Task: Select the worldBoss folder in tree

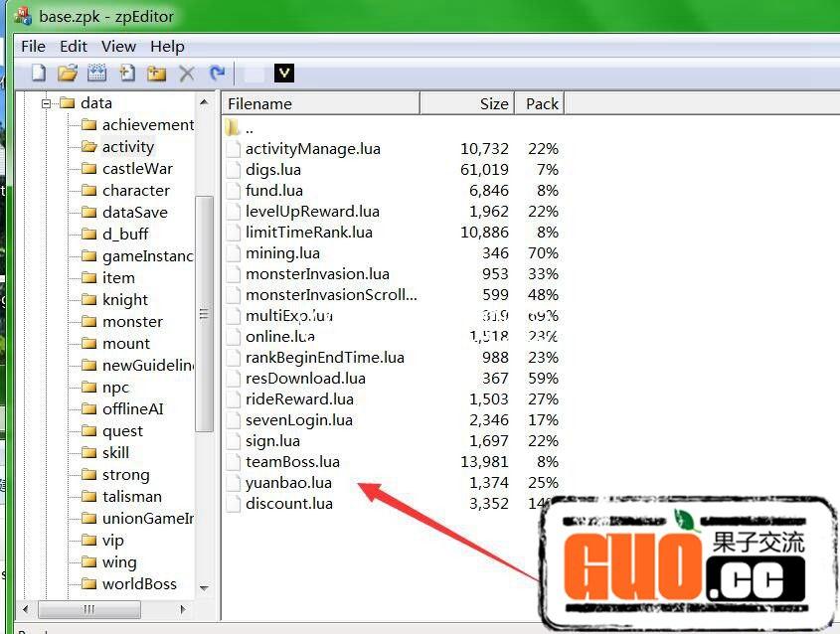Action: tap(139, 583)
